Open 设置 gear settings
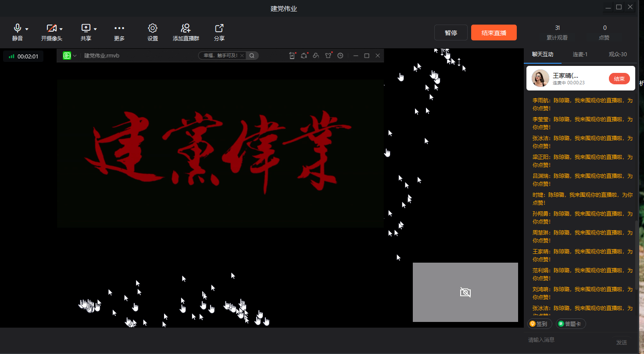 click(x=153, y=29)
